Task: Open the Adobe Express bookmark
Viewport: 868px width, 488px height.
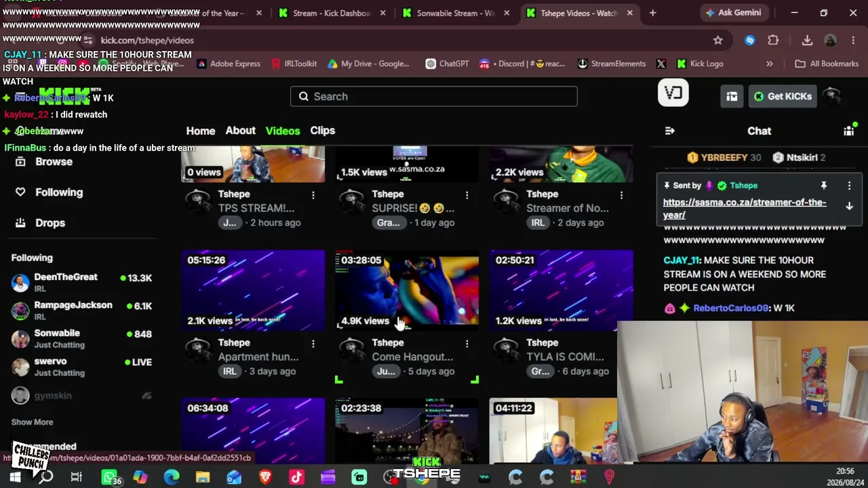Action: 229,64
